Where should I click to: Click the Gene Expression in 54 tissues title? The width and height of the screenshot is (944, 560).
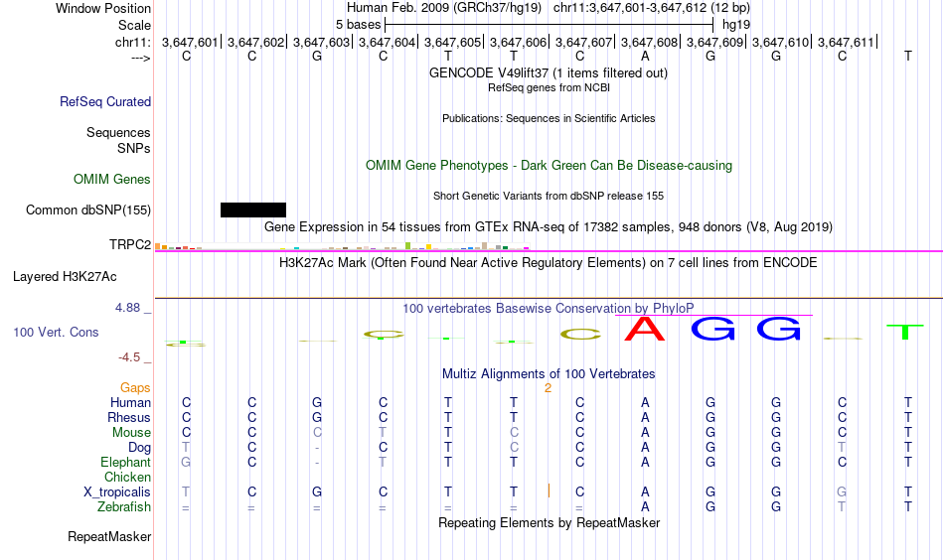549,226
